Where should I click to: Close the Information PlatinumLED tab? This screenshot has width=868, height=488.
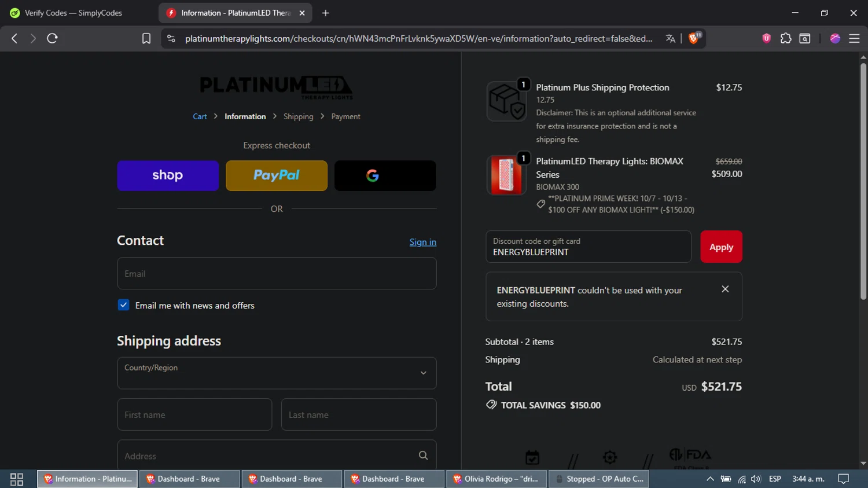coord(301,13)
